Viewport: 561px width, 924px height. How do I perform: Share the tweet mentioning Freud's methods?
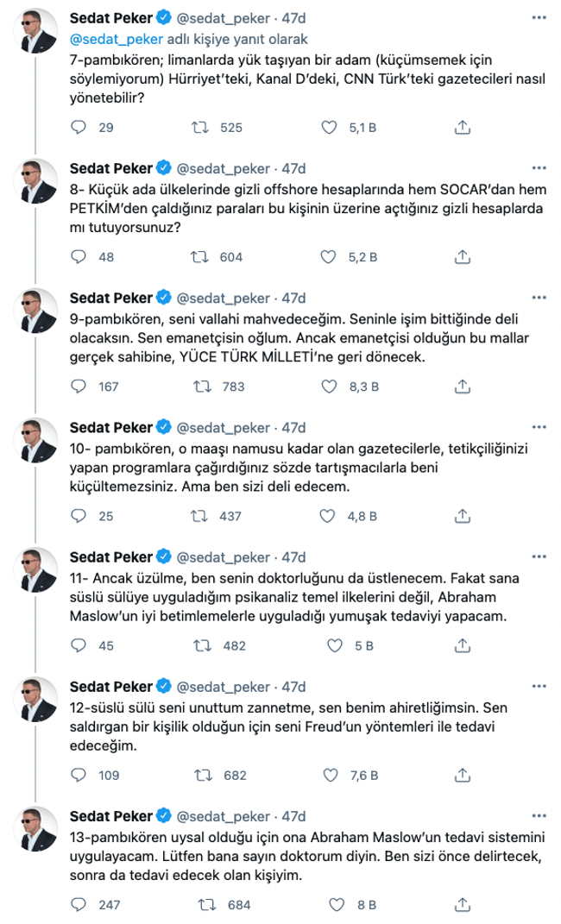461,767
